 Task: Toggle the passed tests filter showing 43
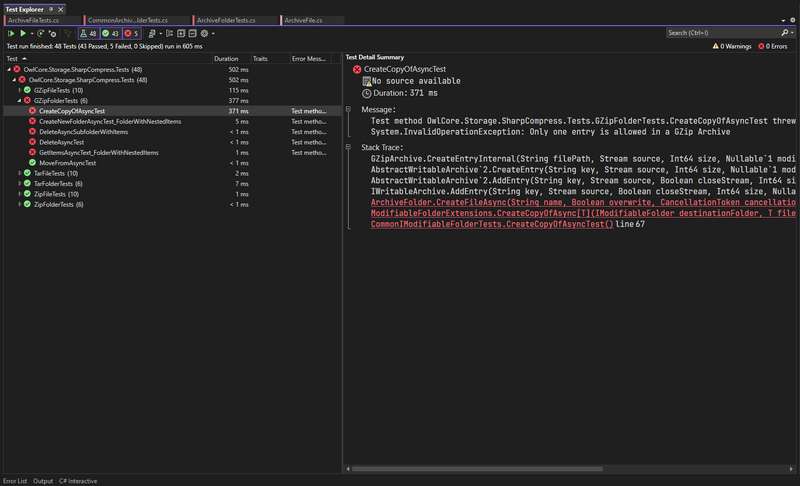click(x=110, y=33)
